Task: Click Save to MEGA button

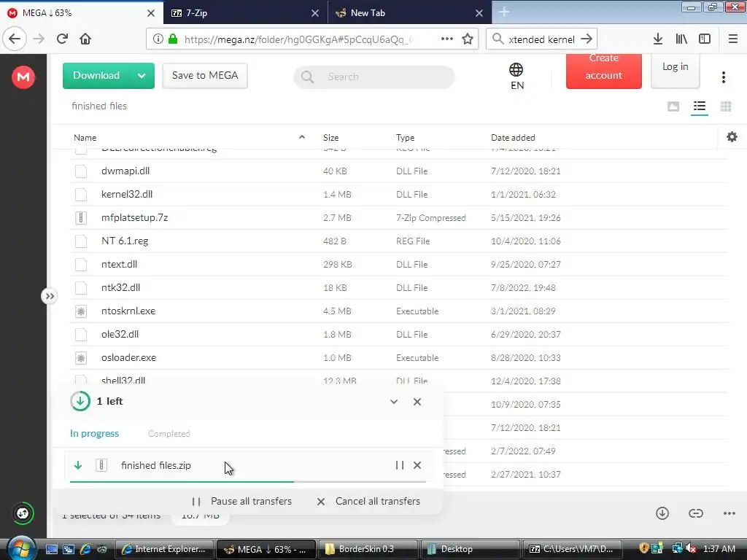Action: tap(205, 76)
